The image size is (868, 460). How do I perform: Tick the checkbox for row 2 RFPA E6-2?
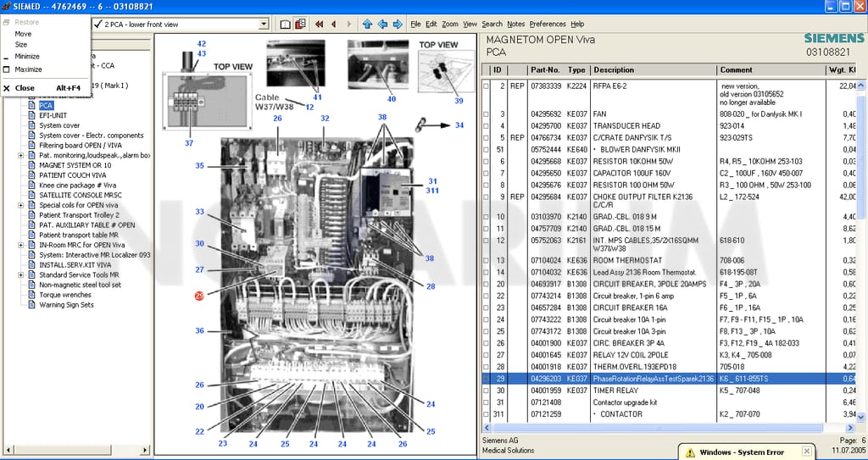pyautogui.click(x=486, y=86)
